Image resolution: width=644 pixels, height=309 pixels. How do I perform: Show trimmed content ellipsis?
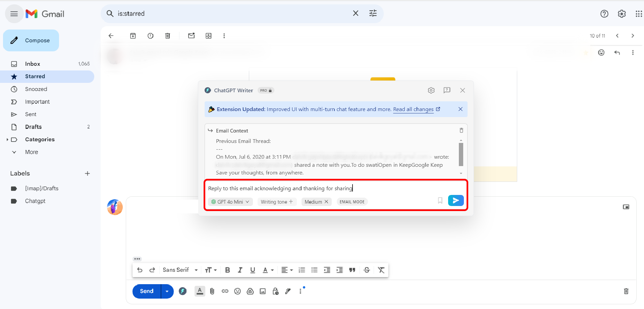[137, 259]
